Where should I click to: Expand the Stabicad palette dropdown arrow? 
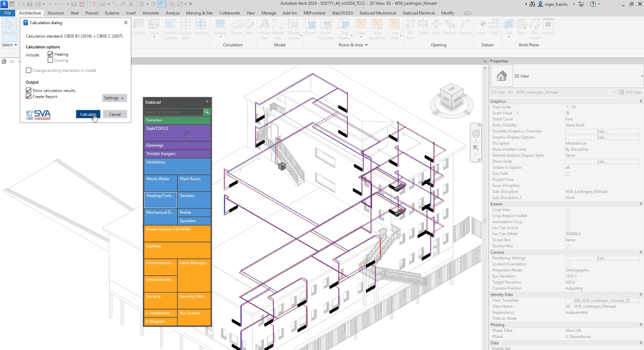(207, 101)
